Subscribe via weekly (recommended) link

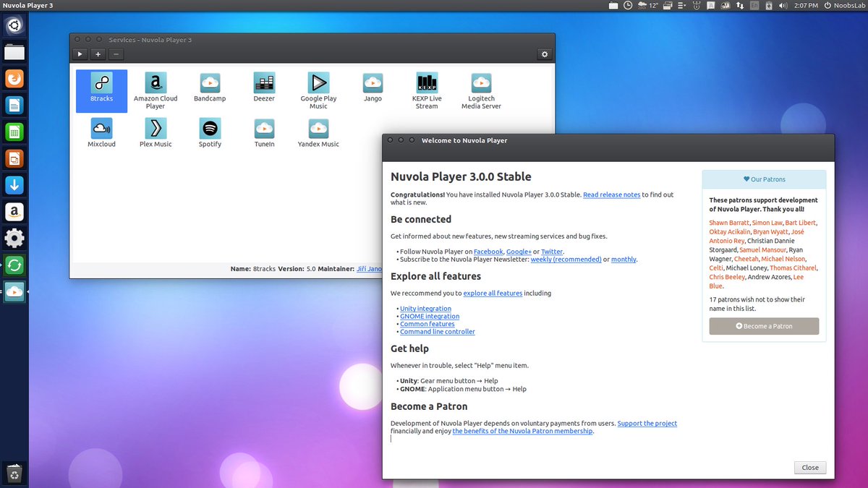coord(566,260)
